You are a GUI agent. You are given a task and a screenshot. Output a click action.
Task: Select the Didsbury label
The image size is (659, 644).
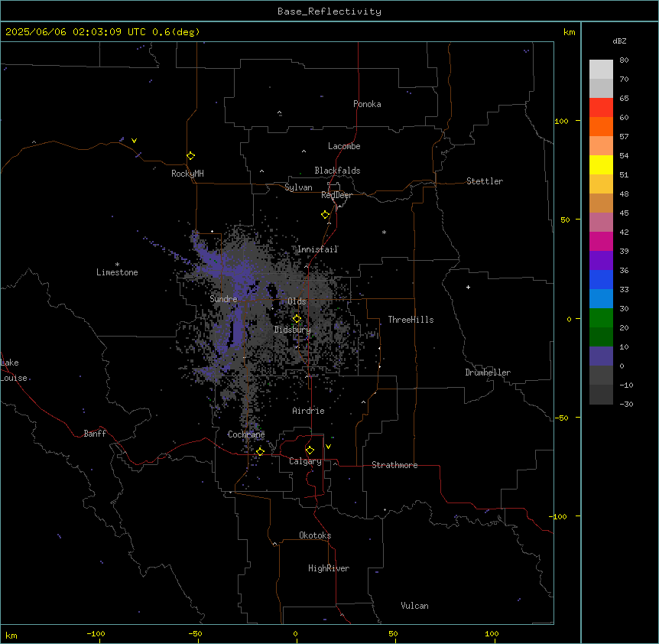tap(292, 330)
